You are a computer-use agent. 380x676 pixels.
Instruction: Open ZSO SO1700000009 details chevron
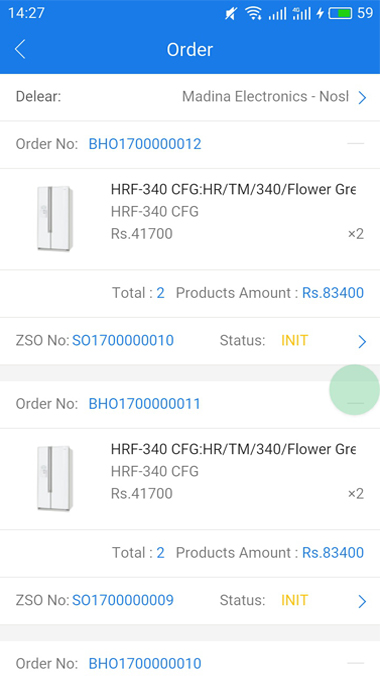(362, 601)
